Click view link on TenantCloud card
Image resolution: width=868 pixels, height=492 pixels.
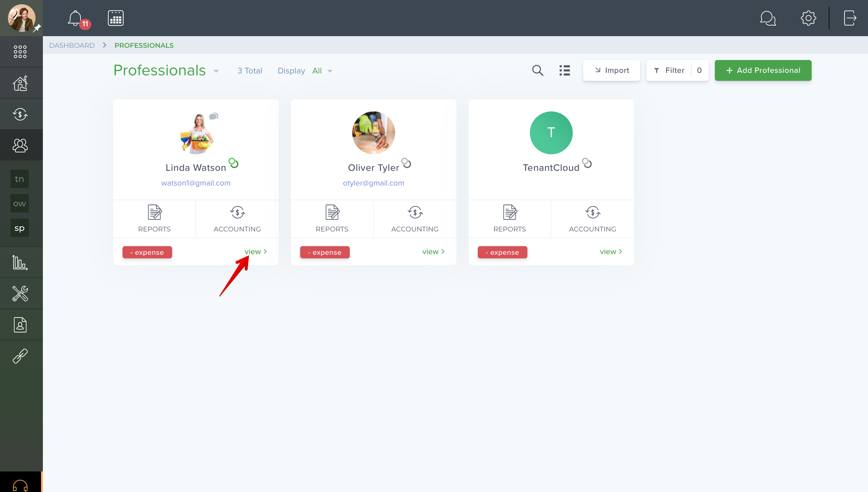pos(611,251)
